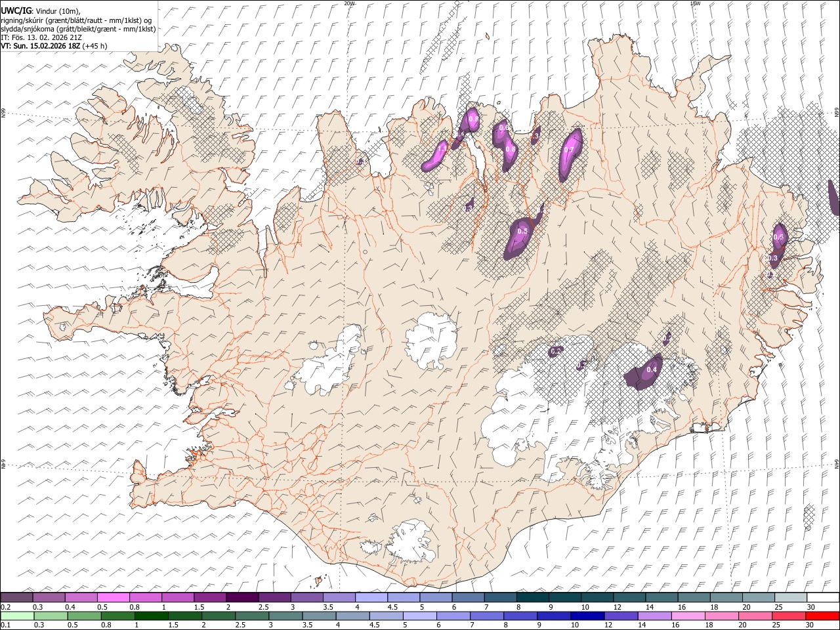Click the 0.4 label under the purple legend
The width and height of the screenshot is (840, 630).
click(x=70, y=607)
